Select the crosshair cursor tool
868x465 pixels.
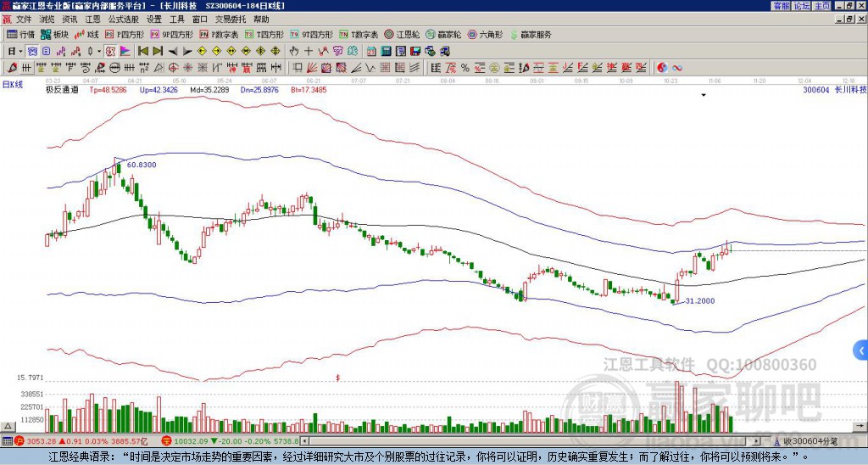click(x=309, y=51)
